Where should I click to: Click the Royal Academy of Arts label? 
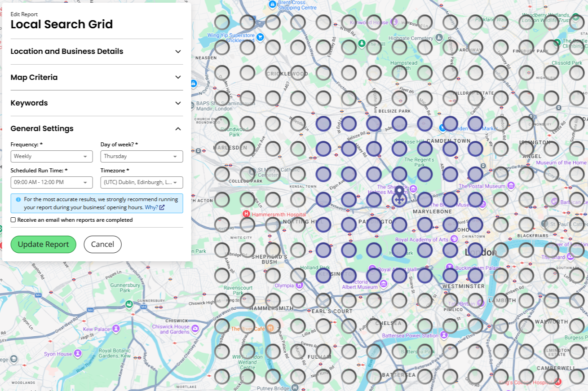coord(422,240)
